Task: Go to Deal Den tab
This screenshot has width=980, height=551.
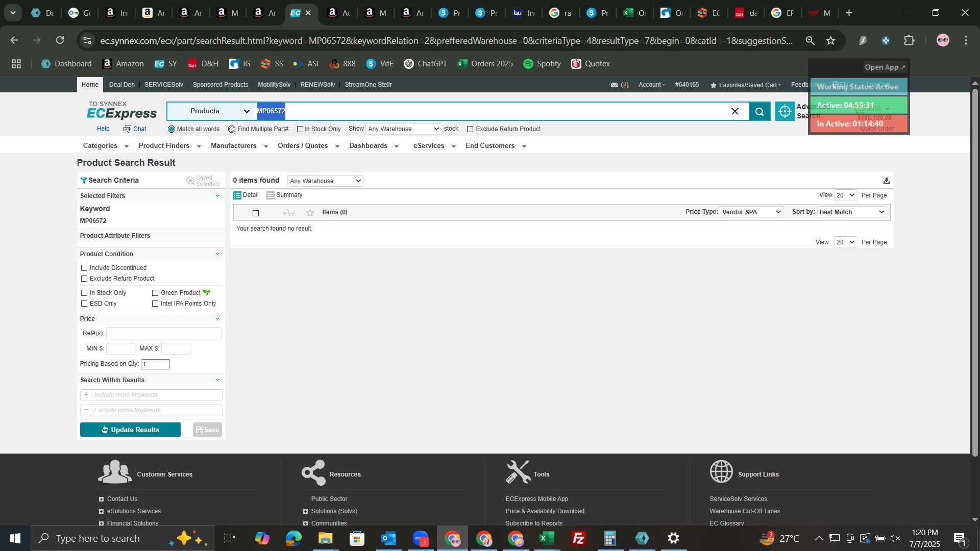Action: click(x=122, y=85)
